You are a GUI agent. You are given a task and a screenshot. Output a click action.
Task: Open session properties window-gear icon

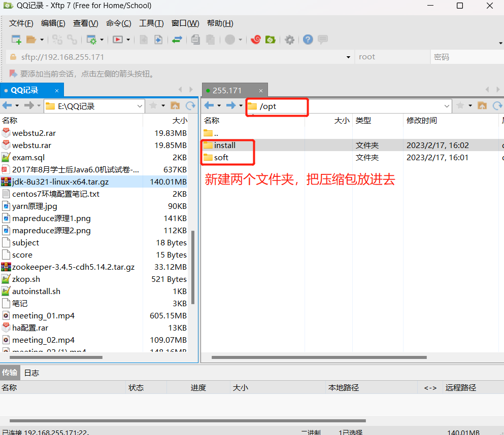[x=91, y=40]
